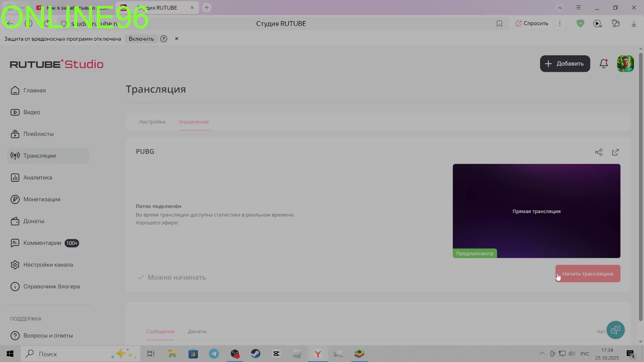
Task: Select the Сообщения tab
Action: [160, 331]
